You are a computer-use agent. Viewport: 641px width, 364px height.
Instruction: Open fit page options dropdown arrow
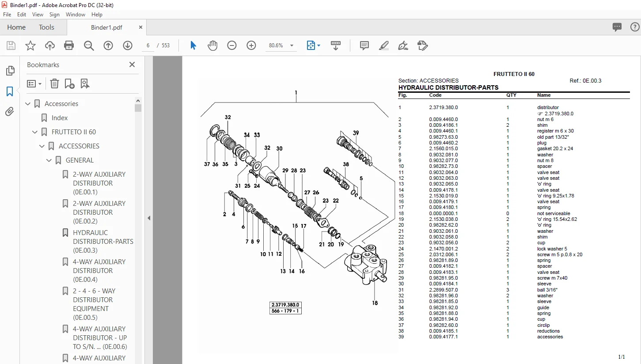pyautogui.click(x=319, y=45)
